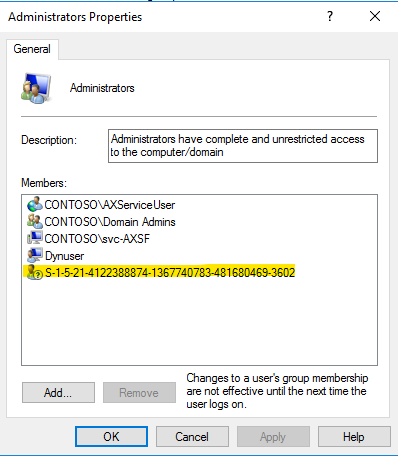Click inside the Description text field
This screenshot has width=398, height=456.
(243, 146)
